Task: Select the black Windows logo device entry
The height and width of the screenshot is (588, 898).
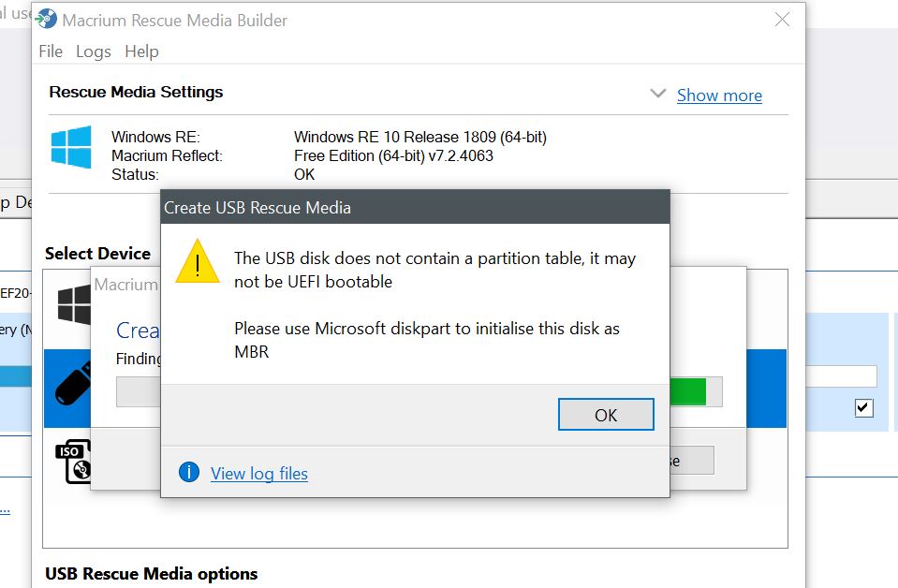Action: [x=74, y=304]
